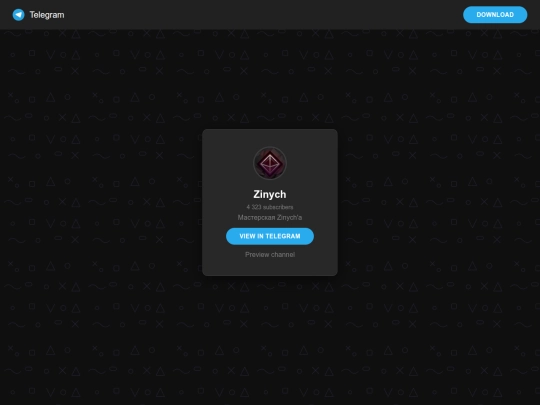Go to Telegram home via the blue circle logo

pyautogui.click(x=19, y=15)
